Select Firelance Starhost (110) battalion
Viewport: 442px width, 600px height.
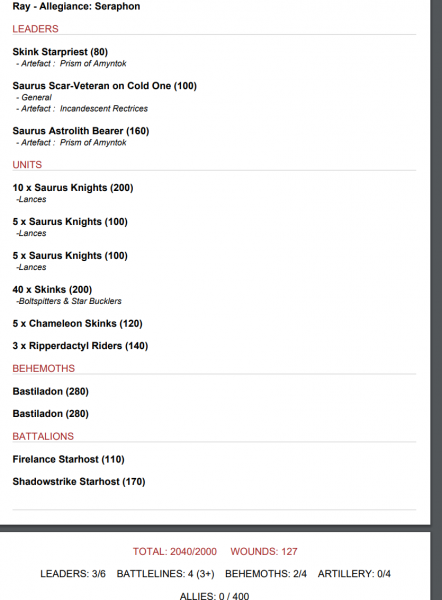pos(69,459)
